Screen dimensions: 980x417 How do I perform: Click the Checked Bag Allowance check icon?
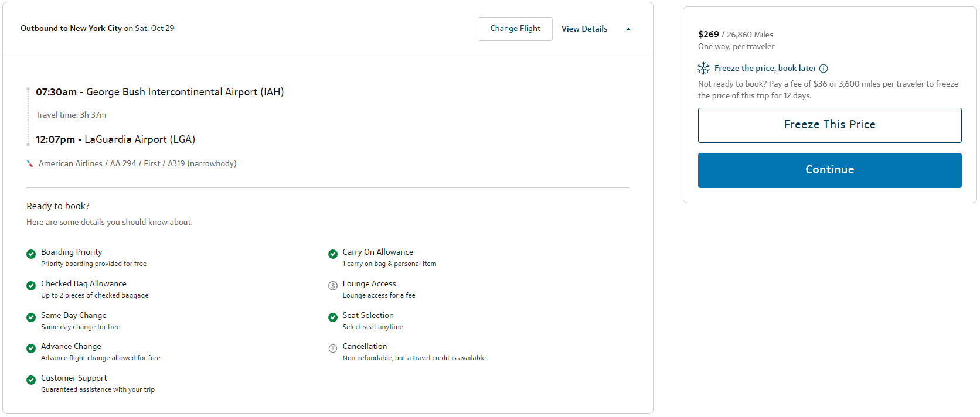click(x=31, y=286)
